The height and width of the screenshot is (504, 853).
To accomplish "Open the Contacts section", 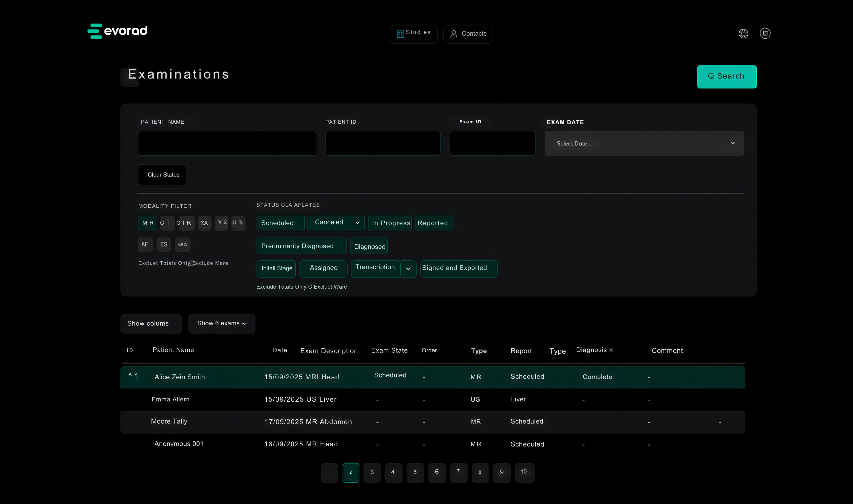I will 468,34.
